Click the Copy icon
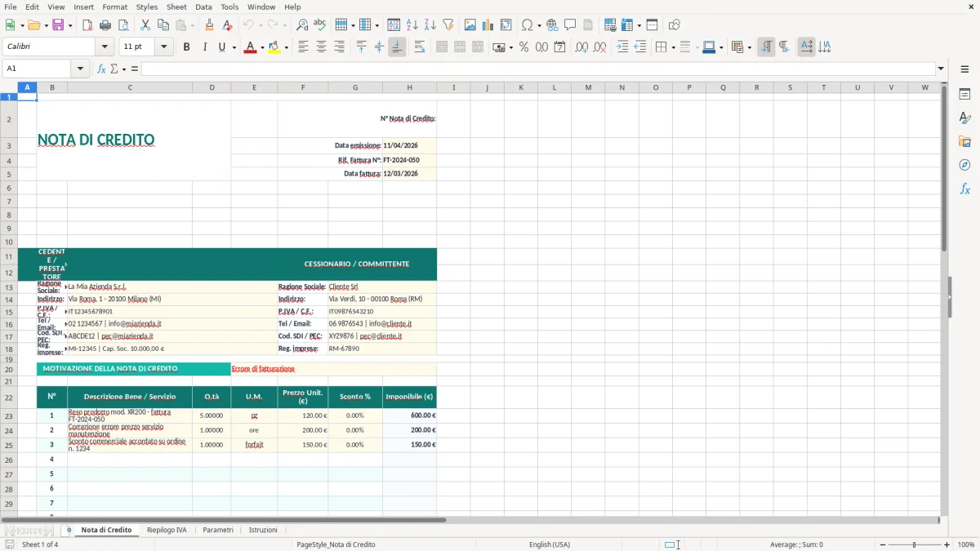 coord(163,25)
